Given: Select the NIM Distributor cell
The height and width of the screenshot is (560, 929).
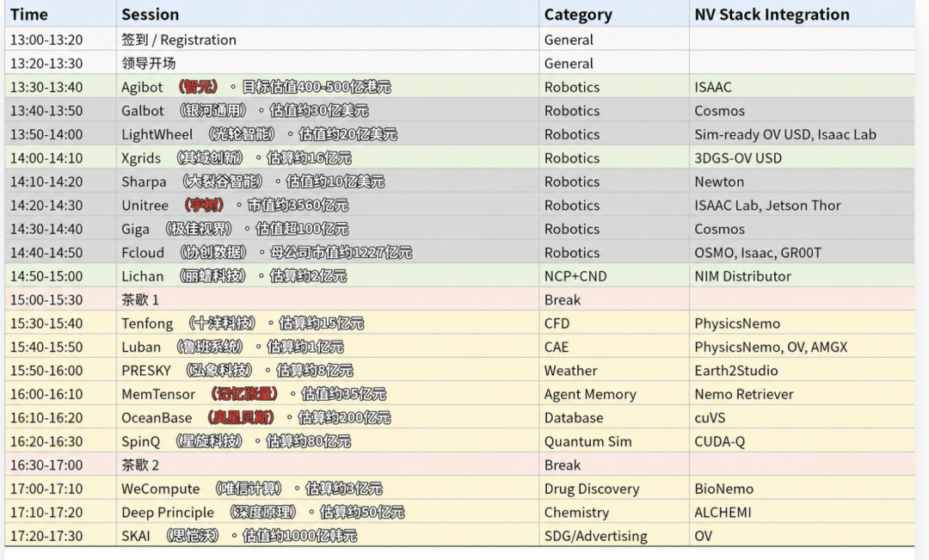Looking at the screenshot, I should pos(803,275).
